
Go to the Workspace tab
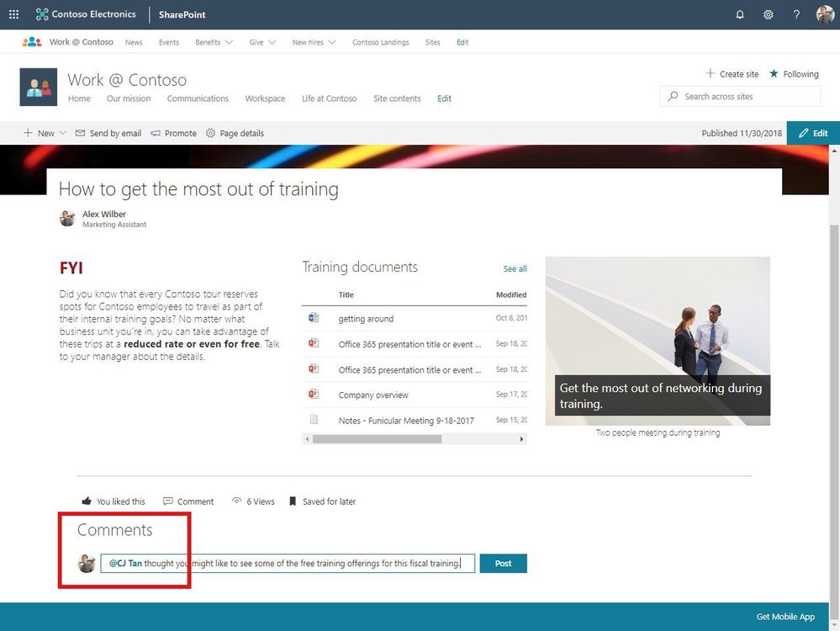tap(265, 98)
